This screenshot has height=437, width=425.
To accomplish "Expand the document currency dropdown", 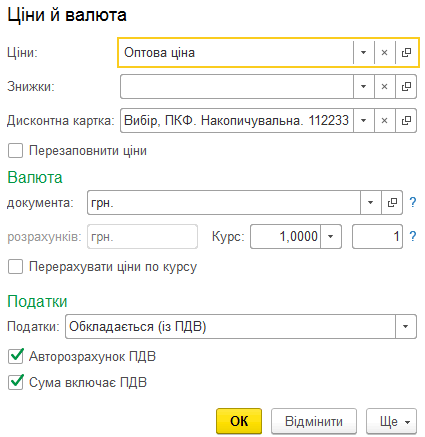I will point(371,203).
